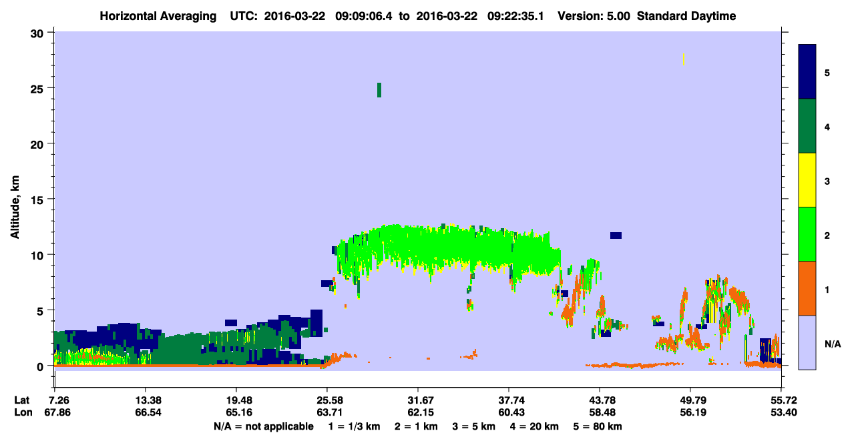Viewport: 868px width, 445px height.
Task: Click the dark green colorbar segment labeled 4
Action: (x=807, y=126)
